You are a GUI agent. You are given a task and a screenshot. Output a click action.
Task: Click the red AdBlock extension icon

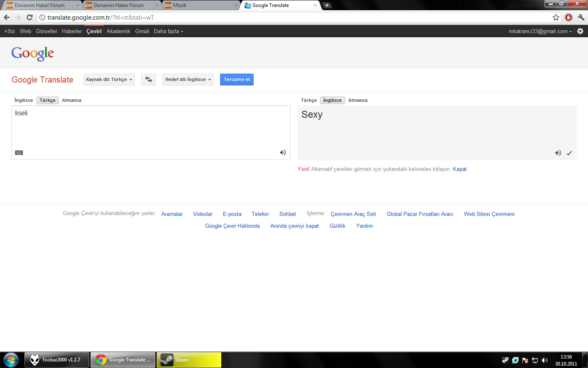[x=568, y=17]
